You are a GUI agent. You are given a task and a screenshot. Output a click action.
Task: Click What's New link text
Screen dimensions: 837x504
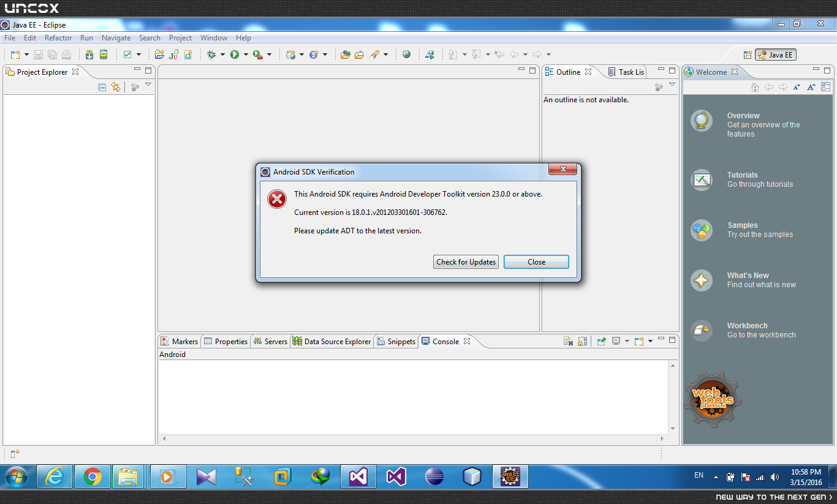[x=748, y=276]
